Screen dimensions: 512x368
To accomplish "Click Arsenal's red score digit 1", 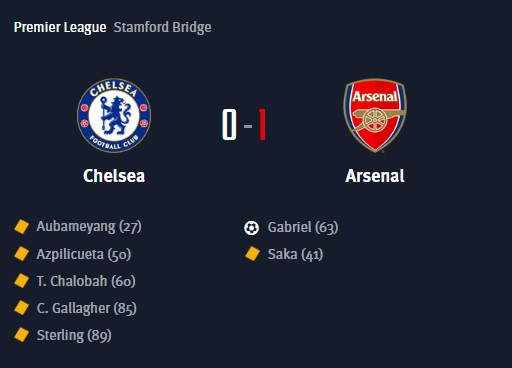I will click(262, 124).
